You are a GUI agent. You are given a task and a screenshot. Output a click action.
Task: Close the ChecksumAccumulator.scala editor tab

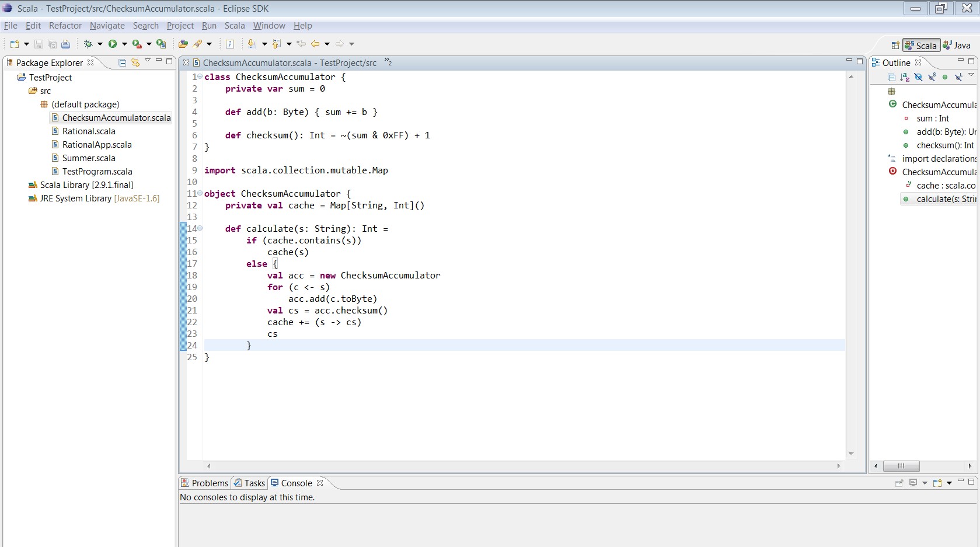(x=186, y=62)
